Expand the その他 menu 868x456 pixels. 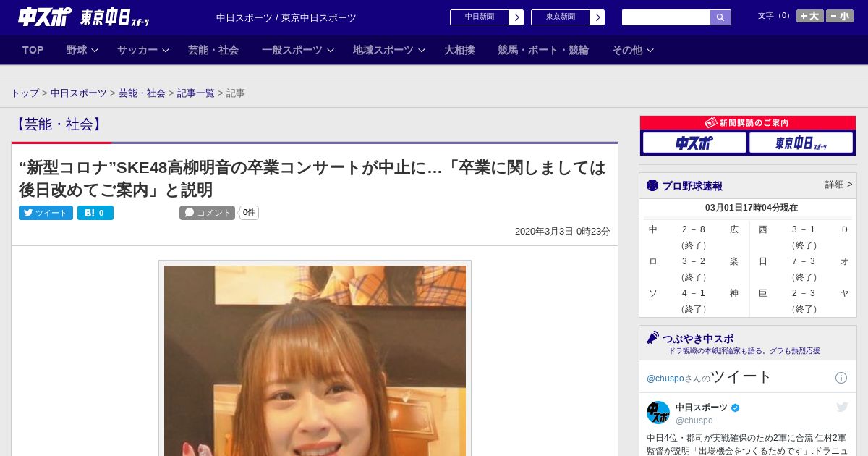(633, 50)
